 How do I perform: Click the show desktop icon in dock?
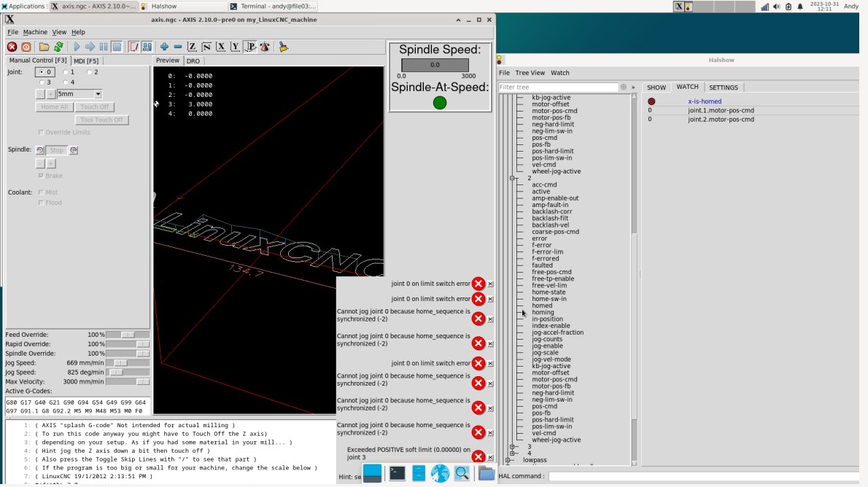click(372, 474)
